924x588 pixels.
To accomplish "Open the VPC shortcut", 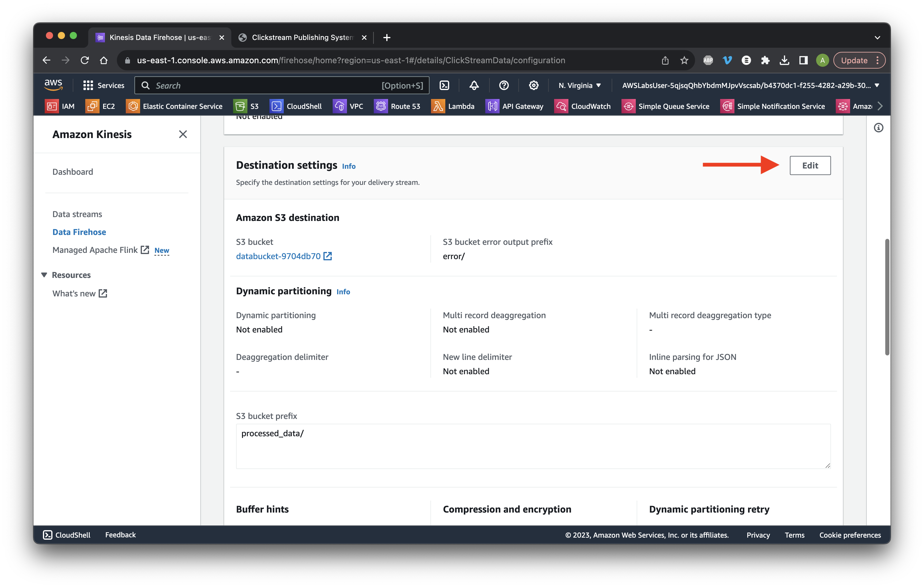I will point(348,106).
